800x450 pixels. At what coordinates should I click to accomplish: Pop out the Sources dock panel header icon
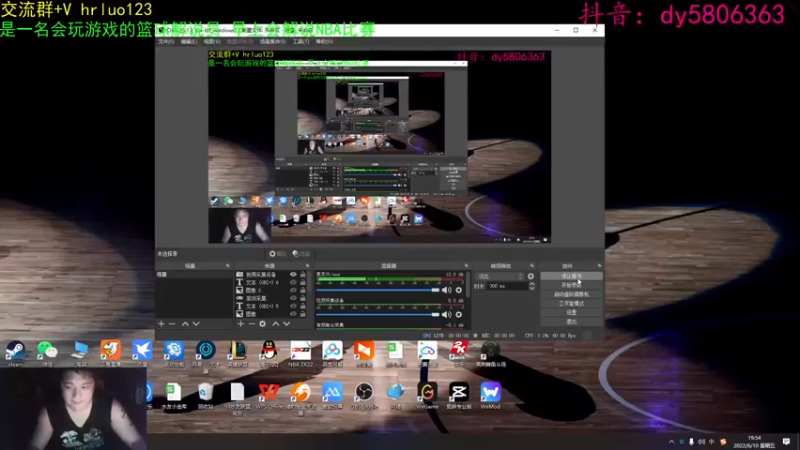(307, 266)
